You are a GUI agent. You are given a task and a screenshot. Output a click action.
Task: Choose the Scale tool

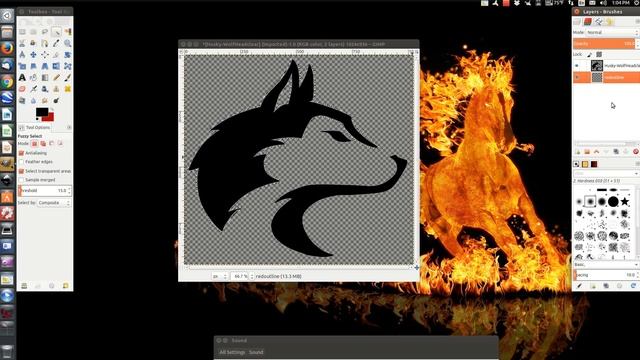click(22, 66)
